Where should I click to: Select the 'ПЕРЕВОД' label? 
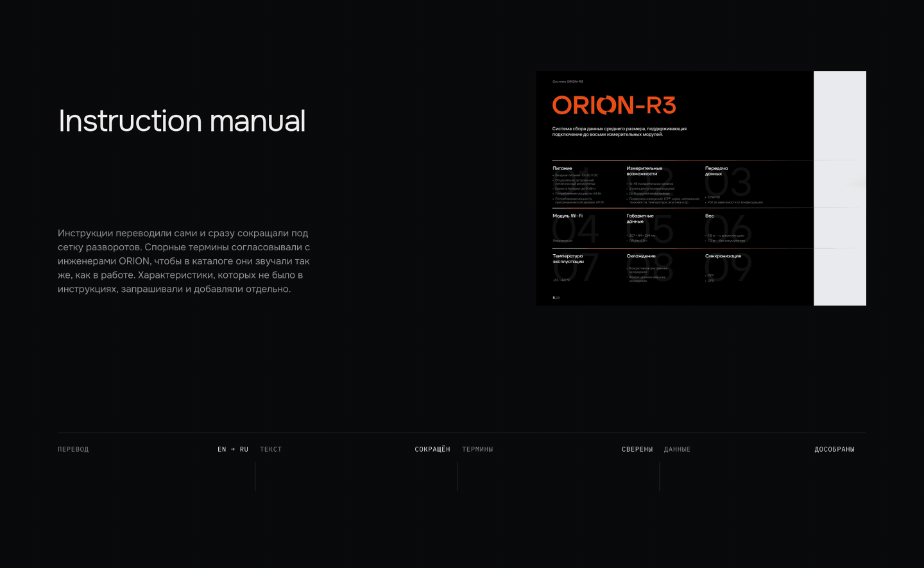(73, 449)
